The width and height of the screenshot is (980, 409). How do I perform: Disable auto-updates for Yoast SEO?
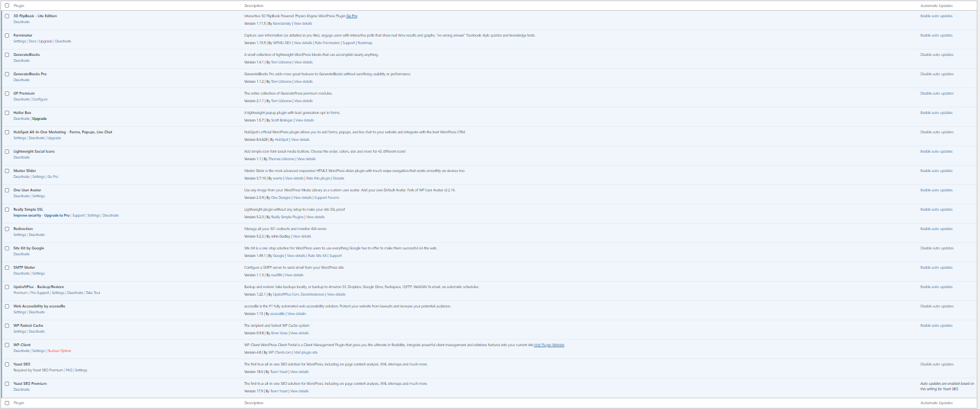coord(937,364)
